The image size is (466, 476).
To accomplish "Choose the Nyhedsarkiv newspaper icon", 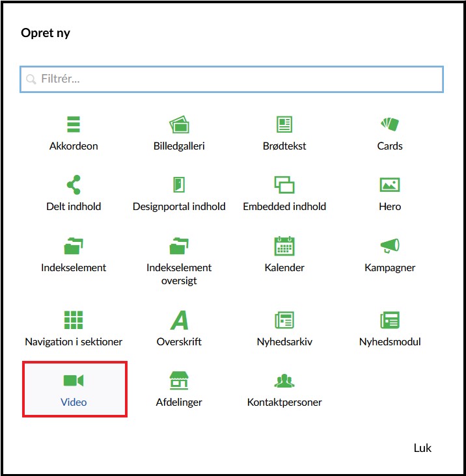I will 284,320.
